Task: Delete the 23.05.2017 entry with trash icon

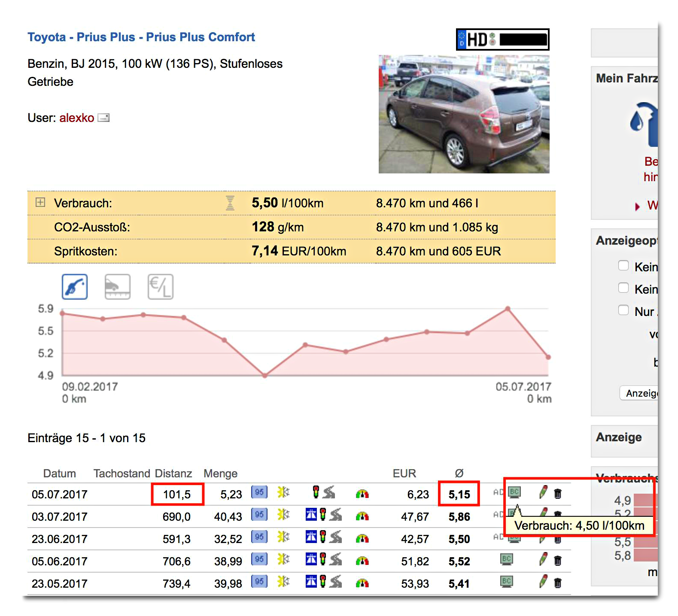Action: pyautogui.click(x=558, y=583)
